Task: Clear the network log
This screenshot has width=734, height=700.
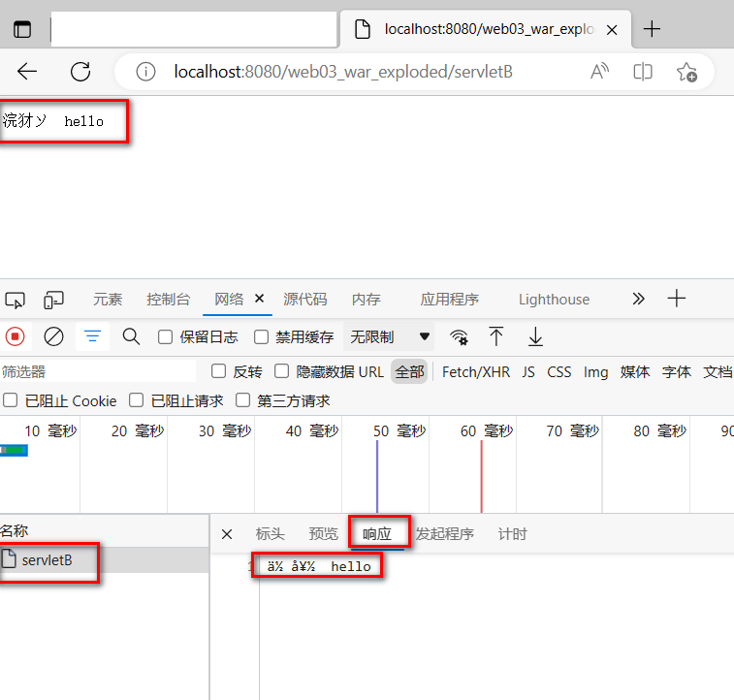Action: click(x=53, y=336)
